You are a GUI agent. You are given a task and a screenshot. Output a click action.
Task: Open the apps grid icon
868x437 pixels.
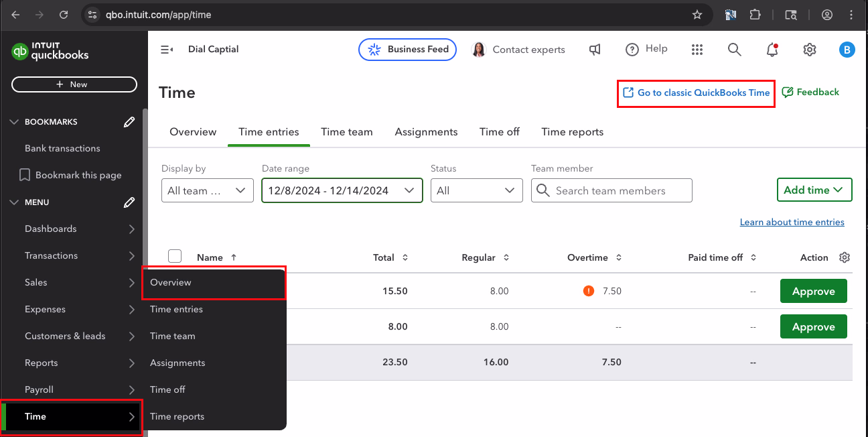coord(697,49)
